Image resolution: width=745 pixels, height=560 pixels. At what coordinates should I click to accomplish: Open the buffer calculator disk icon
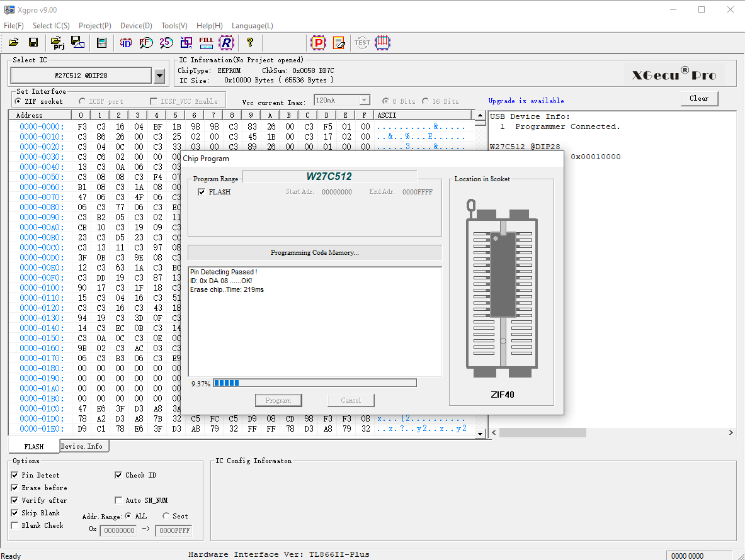(101, 43)
